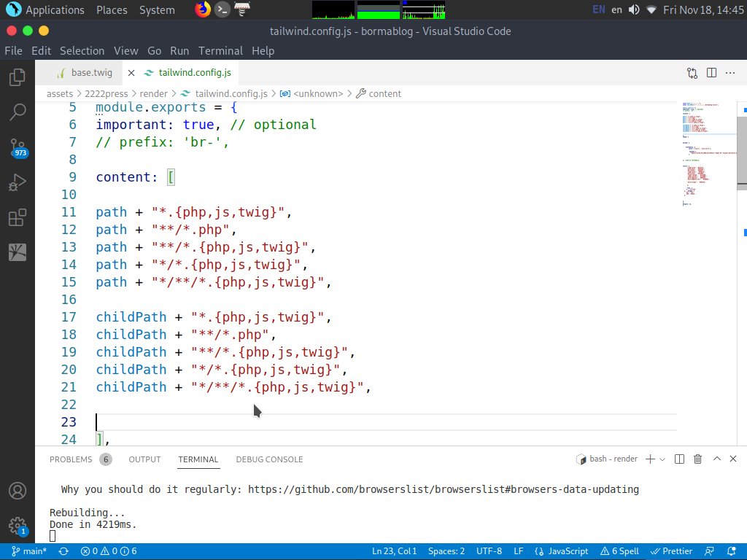Open editor More Actions ellipsis
The image size is (747, 560).
pyautogui.click(x=730, y=73)
